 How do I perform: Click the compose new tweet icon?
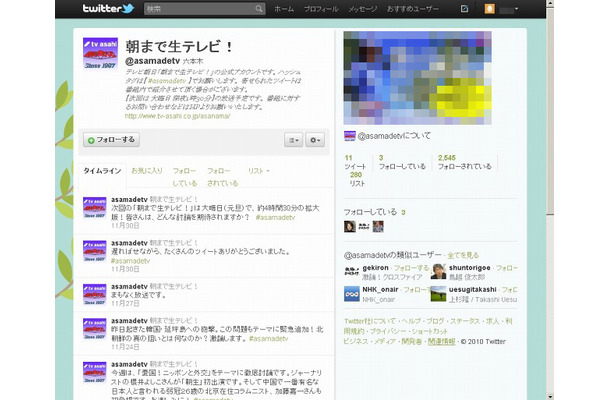point(464,9)
